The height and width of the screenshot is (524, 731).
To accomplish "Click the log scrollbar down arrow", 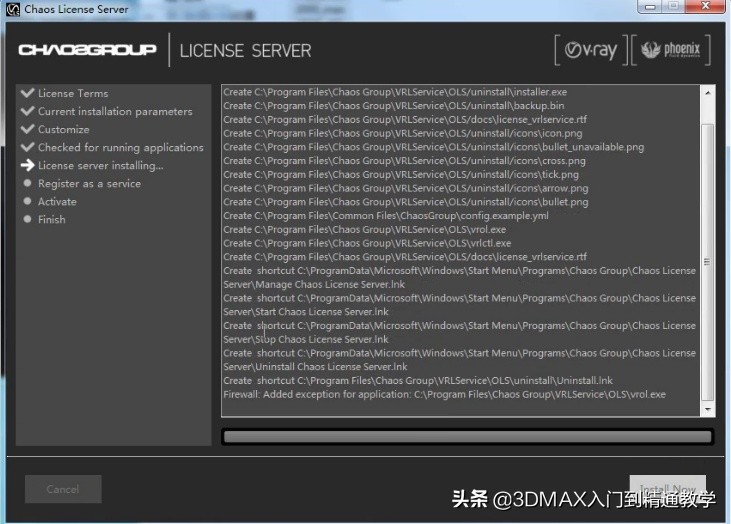I will [x=708, y=409].
